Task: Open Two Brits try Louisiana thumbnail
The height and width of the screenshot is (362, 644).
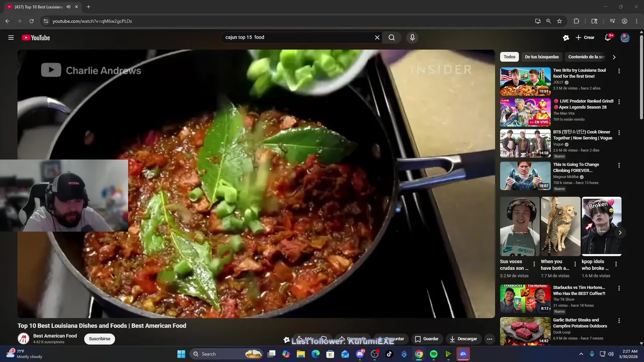Action: [525, 81]
